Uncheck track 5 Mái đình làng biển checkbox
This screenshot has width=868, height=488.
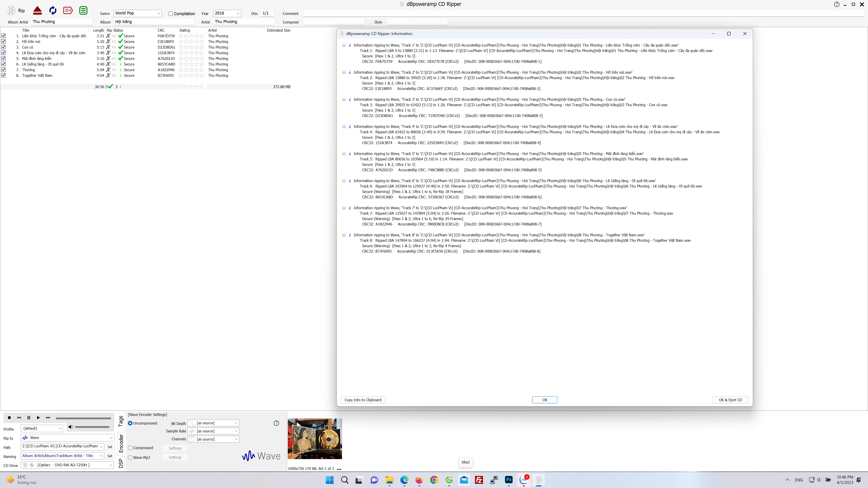[x=3, y=58]
